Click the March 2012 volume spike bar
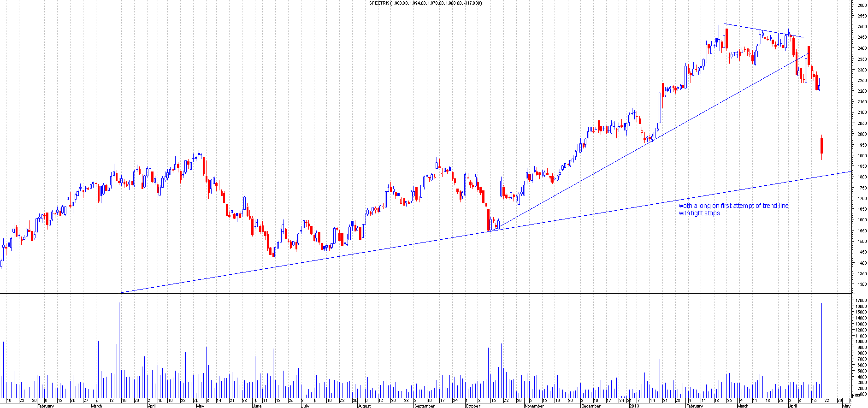The height and width of the screenshot is (408, 868). tap(119, 350)
